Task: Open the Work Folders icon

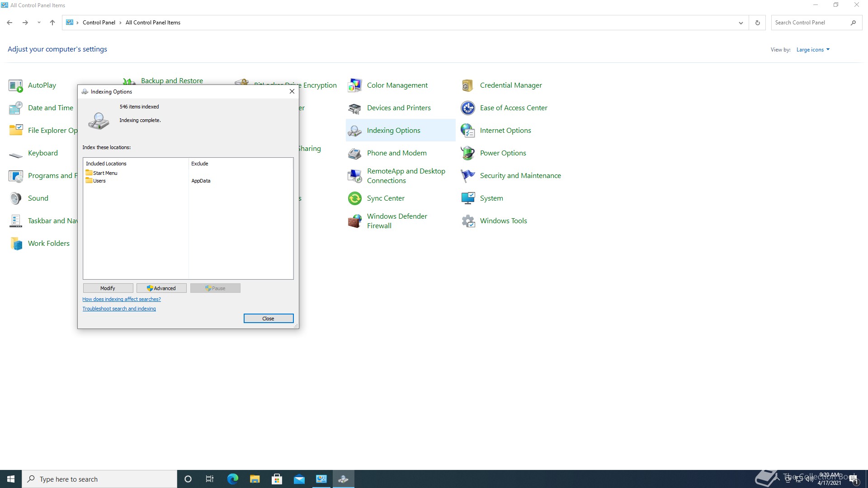Action: (x=16, y=244)
